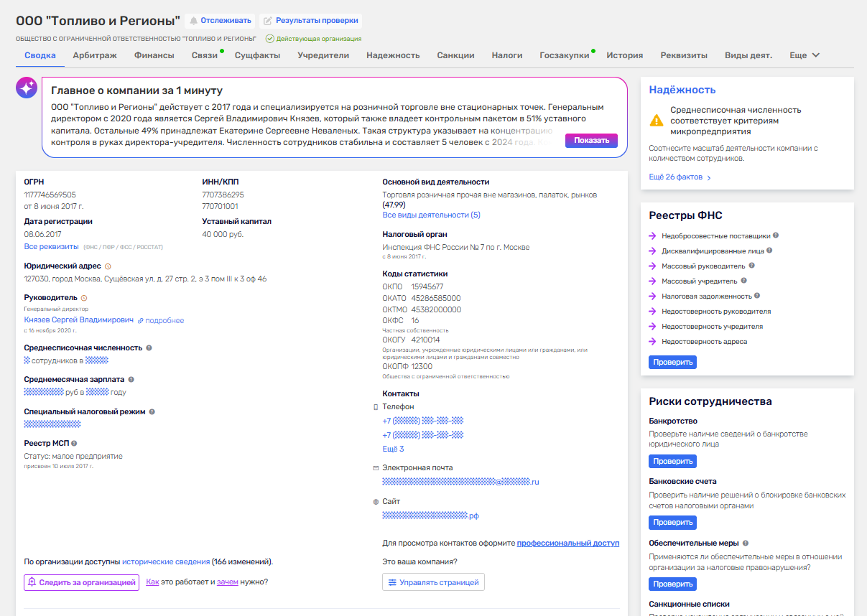Expand the Еще tab dropdown

(805, 55)
